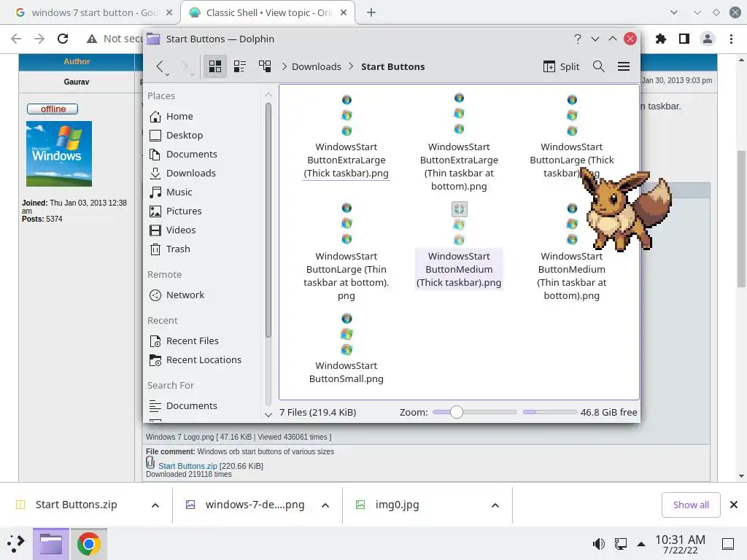747x560 pixels.
Task: Click Show all downloads button
Action: [x=691, y=505]
